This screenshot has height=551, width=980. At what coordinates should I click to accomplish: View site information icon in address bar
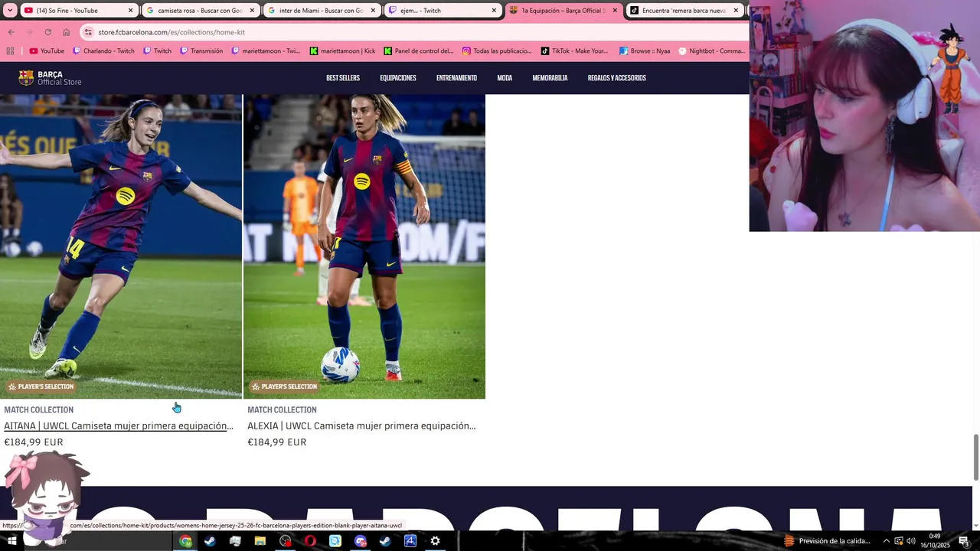point(88,32)
